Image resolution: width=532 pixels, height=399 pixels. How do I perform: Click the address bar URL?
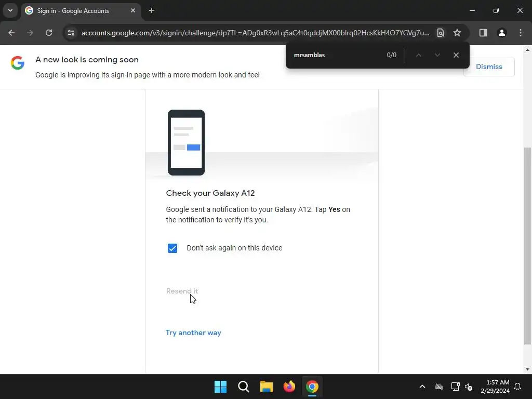coord(255,33)
